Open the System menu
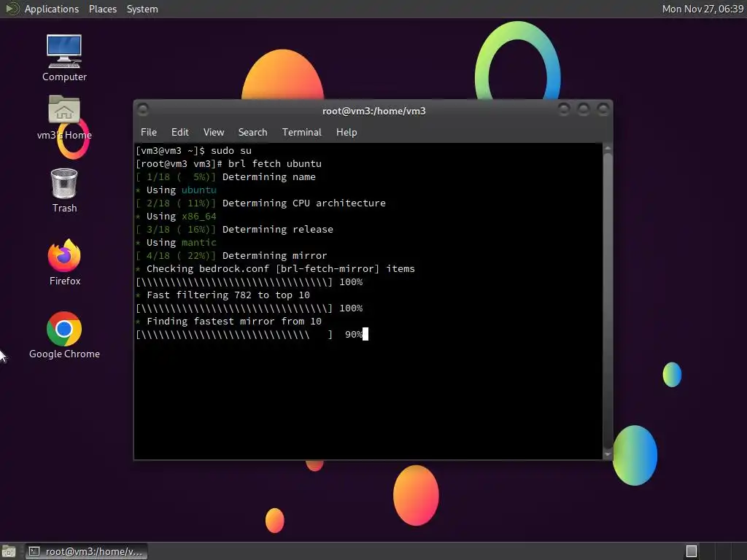Screen dimensions: 747x560 142,9
